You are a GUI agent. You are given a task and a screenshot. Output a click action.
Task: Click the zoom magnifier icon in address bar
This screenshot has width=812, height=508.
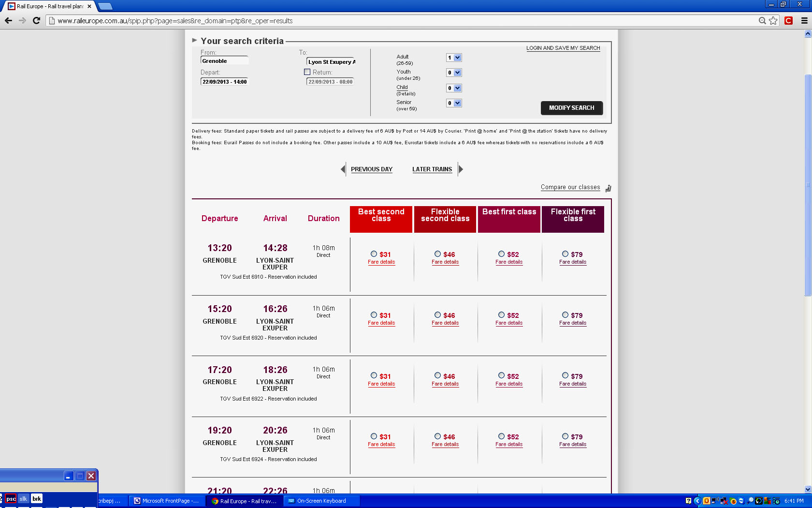[x=762, y=20]
